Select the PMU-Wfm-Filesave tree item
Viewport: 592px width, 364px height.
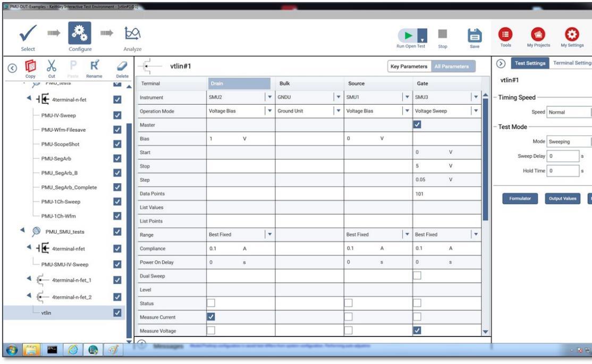(x=63, y=130)
